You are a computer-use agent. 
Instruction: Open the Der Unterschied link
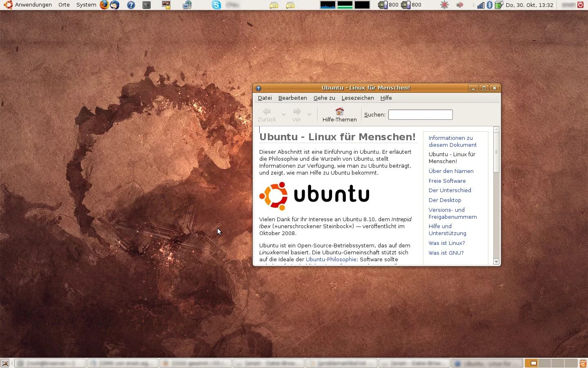450,191
